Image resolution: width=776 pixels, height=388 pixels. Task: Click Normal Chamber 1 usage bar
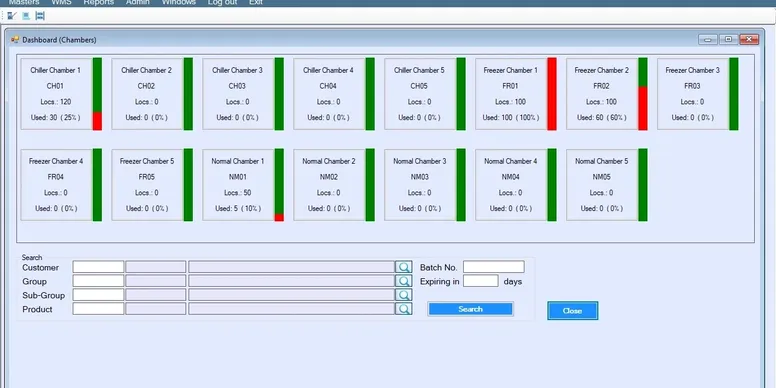279,185
